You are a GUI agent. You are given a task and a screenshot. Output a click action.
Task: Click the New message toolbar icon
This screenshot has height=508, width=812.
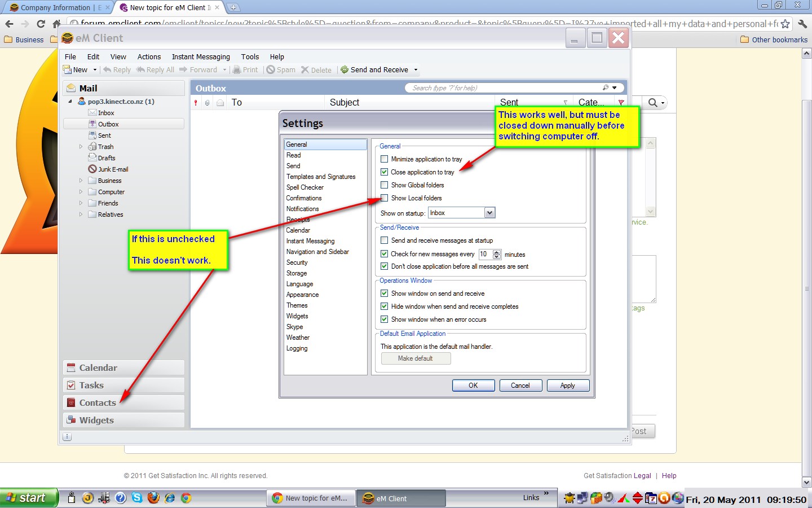click(x=67, y=70)
